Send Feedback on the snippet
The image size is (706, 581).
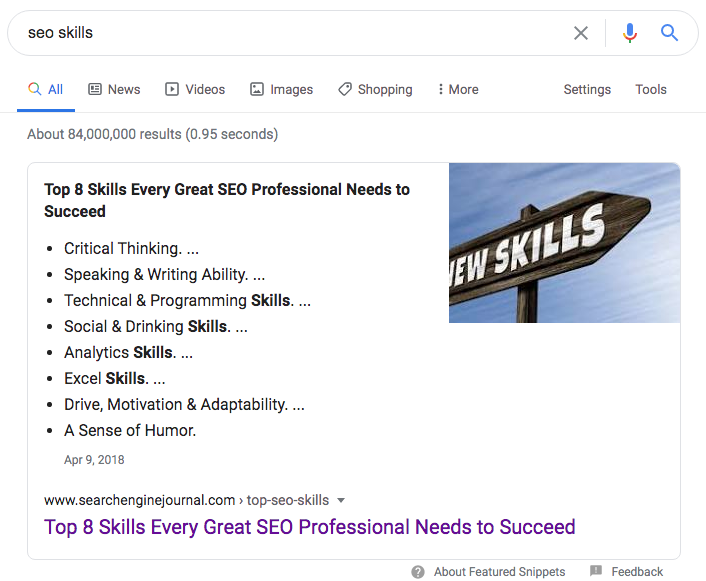point(637,572)
